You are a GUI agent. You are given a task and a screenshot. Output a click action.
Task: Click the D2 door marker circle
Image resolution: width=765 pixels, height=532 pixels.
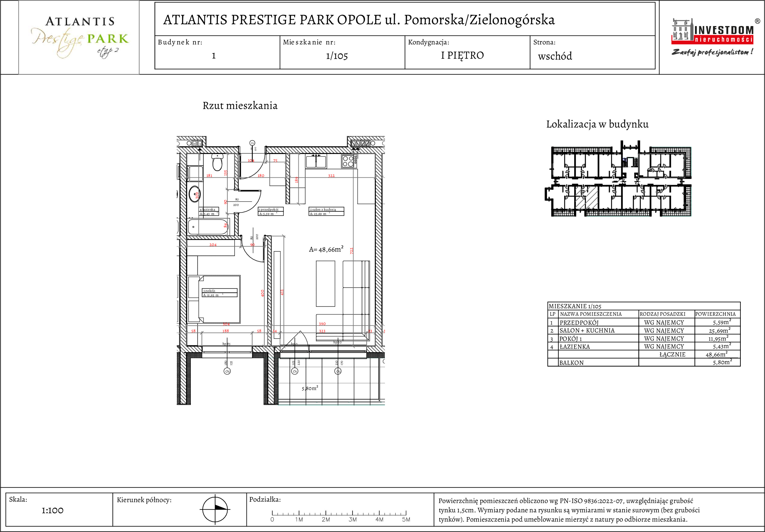pyautogui.click(x=253, y=143)
